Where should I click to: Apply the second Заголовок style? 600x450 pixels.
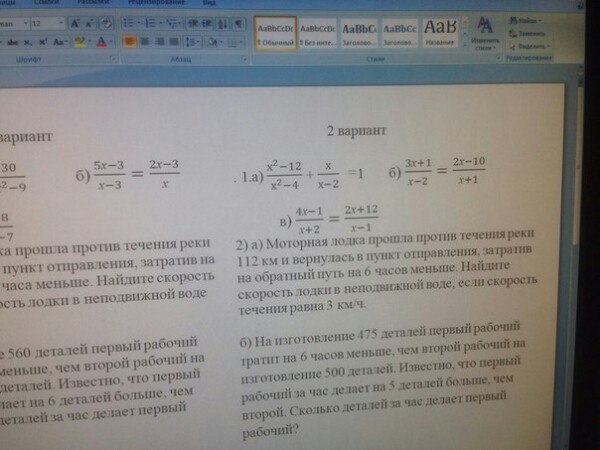pos(399,34)
